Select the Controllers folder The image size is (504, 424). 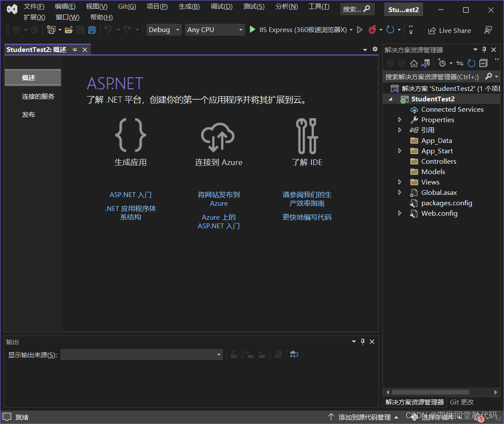pyautogui.click(x=439, y=162)
